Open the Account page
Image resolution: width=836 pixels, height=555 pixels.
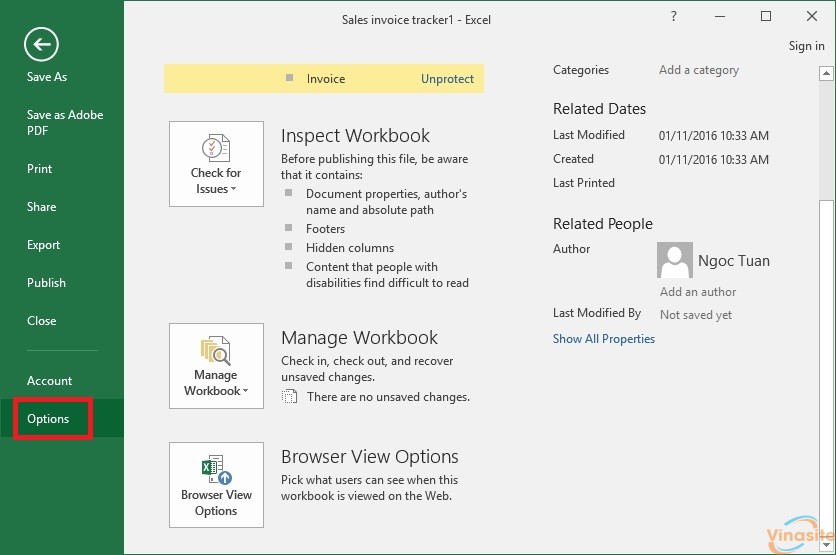point(49,381)
